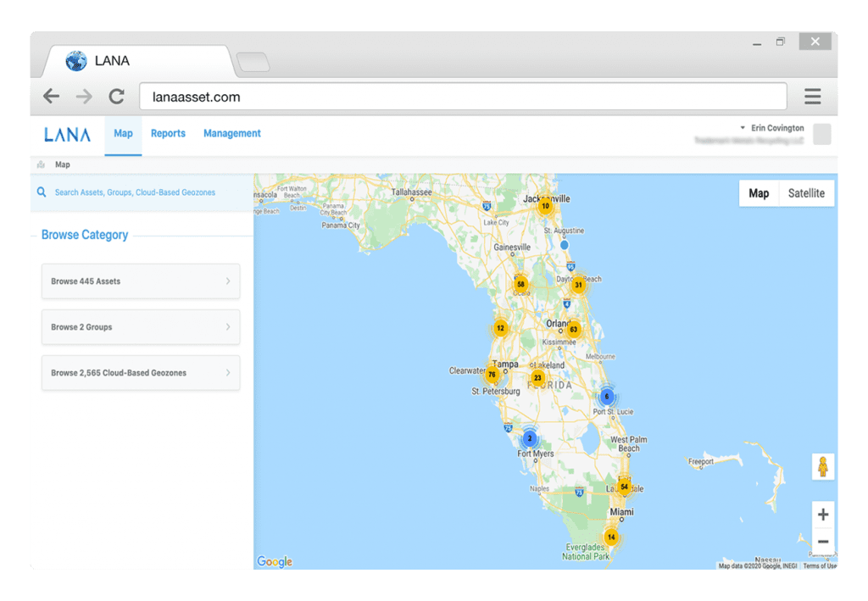Click the breadcrumb home icon beside Map

[x=42, y=164]
